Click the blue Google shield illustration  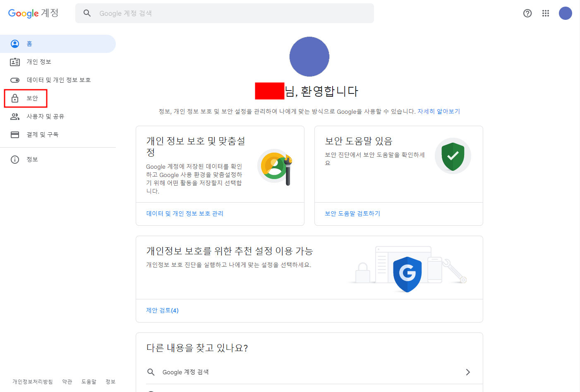pos(407,274)
